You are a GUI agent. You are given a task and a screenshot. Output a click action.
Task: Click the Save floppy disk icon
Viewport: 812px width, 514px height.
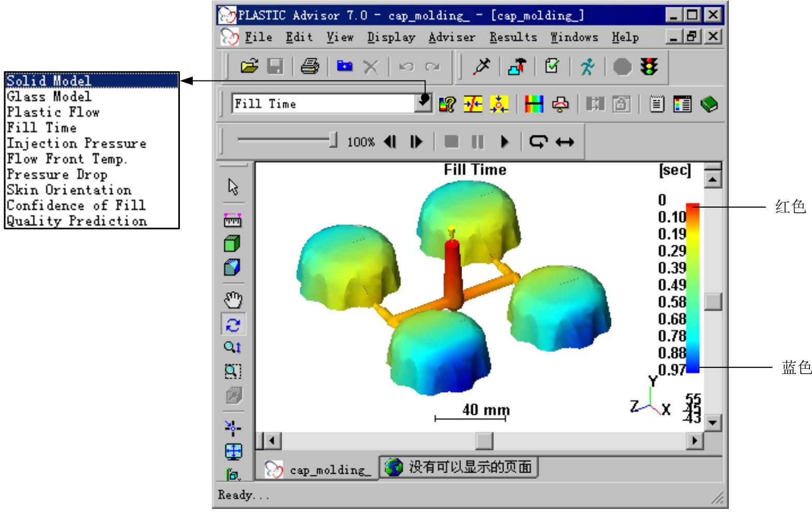[x=275, y=66]
